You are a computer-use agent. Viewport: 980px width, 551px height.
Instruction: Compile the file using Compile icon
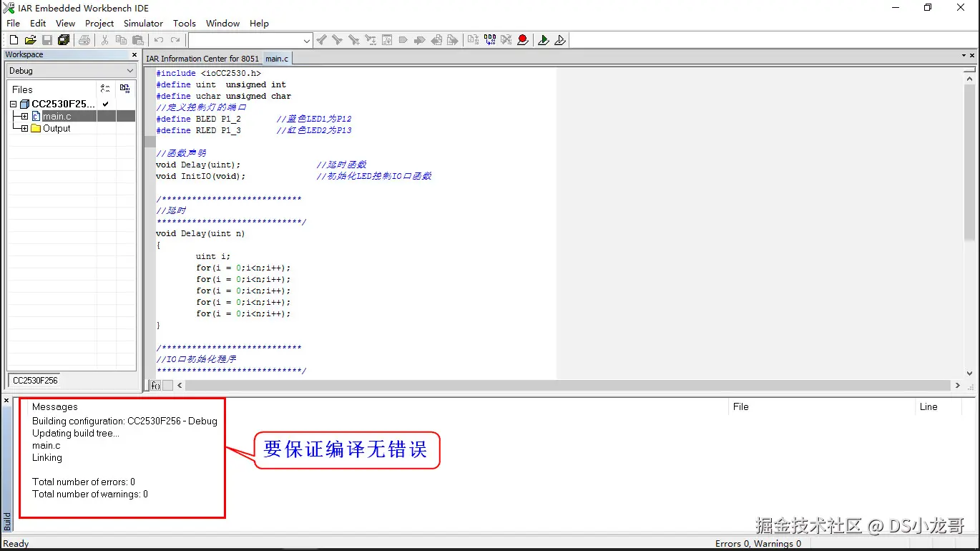pyautogui.click(x=473, y=40)
